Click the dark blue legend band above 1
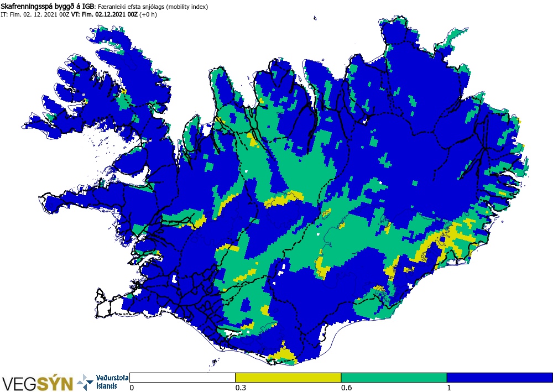Screen dimensions: 553x392 (500, 378)
